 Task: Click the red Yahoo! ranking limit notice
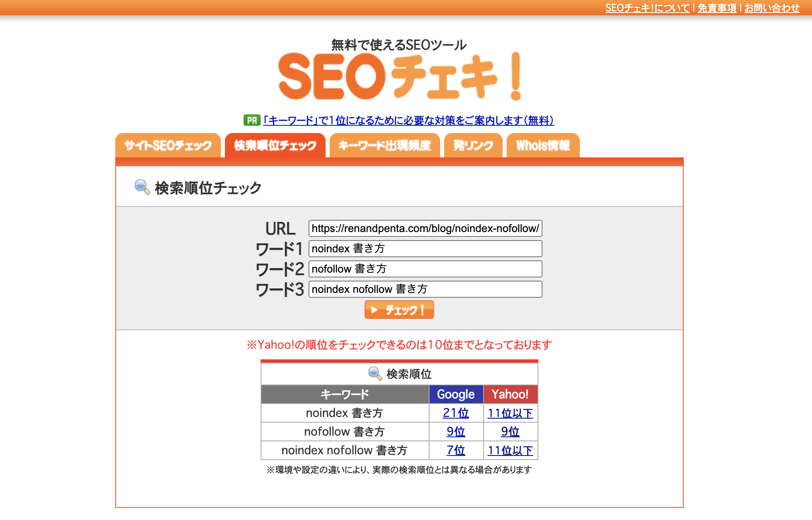(x=399, y=345)
